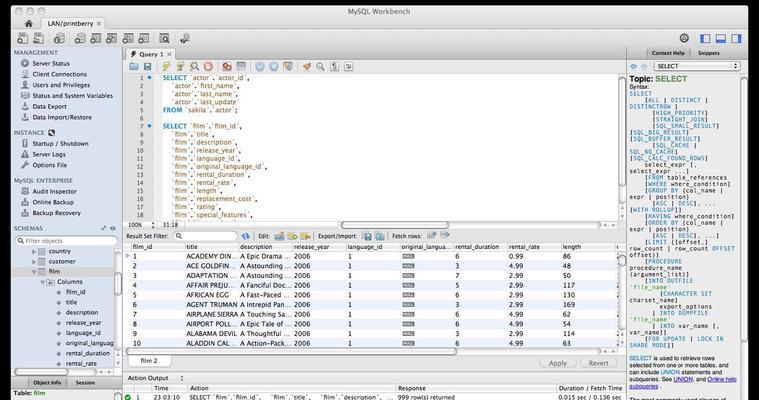
Task: Click the Result Set Filter field
Action: coord(206,236)
